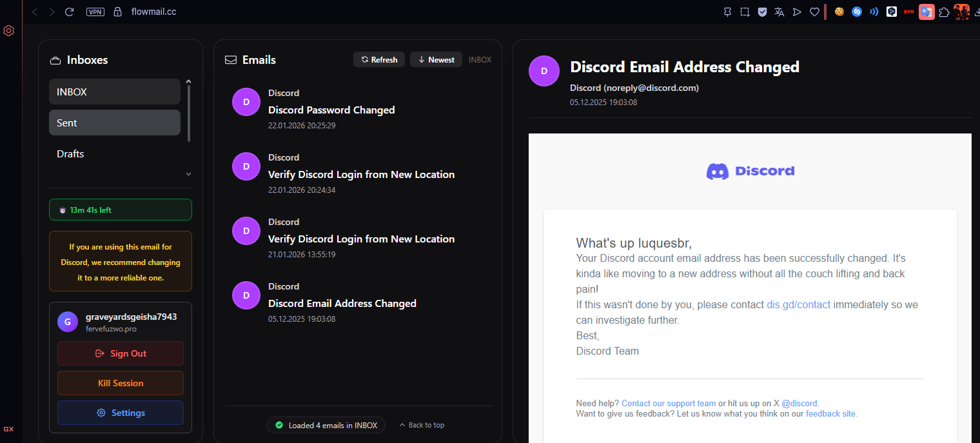This screenshot has width=980, height=443.
Task: Open Verify Discord Login email dated 21.01.2026
Action: pos(357,238)
